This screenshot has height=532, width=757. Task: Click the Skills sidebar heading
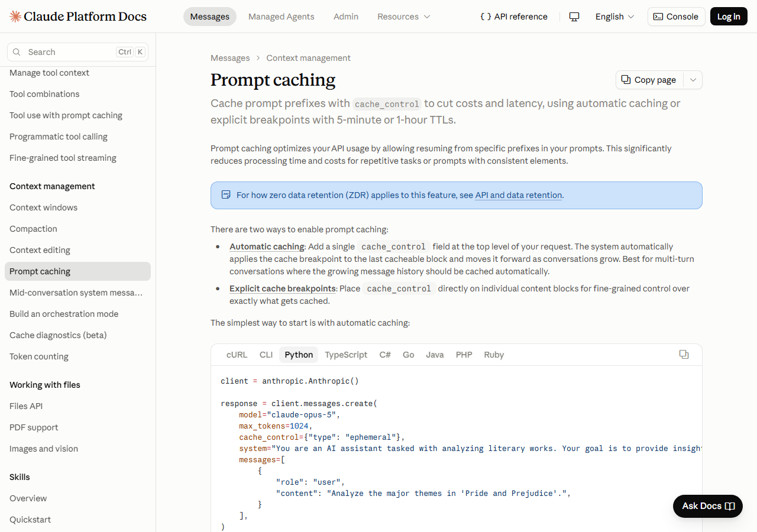point(20,477)
